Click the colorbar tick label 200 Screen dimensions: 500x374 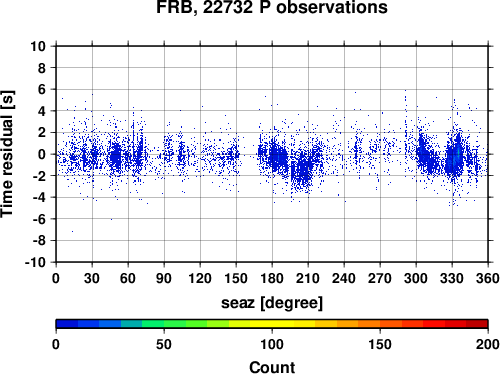488,344
